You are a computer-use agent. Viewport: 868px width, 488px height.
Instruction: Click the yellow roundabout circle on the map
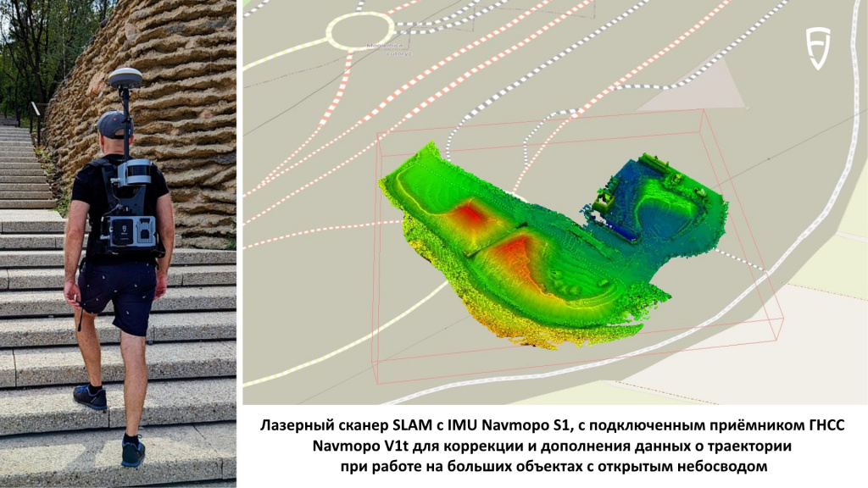(360, 31)
